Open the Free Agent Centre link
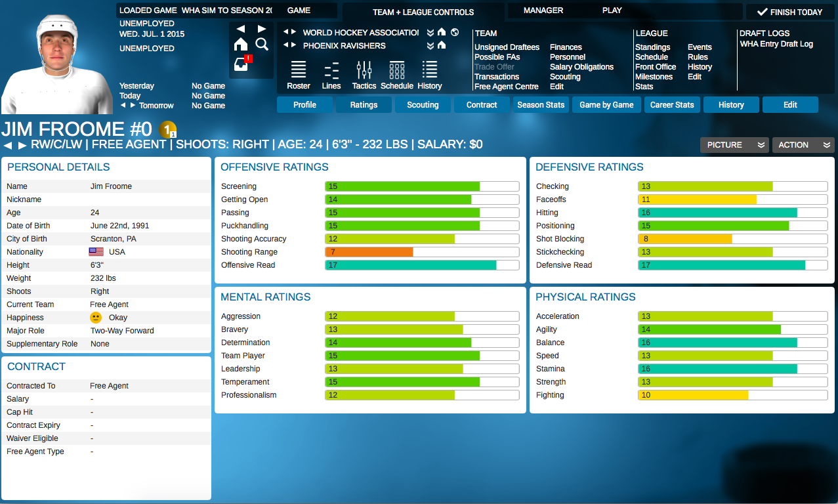The image size is (838, 504). (507, 87)
